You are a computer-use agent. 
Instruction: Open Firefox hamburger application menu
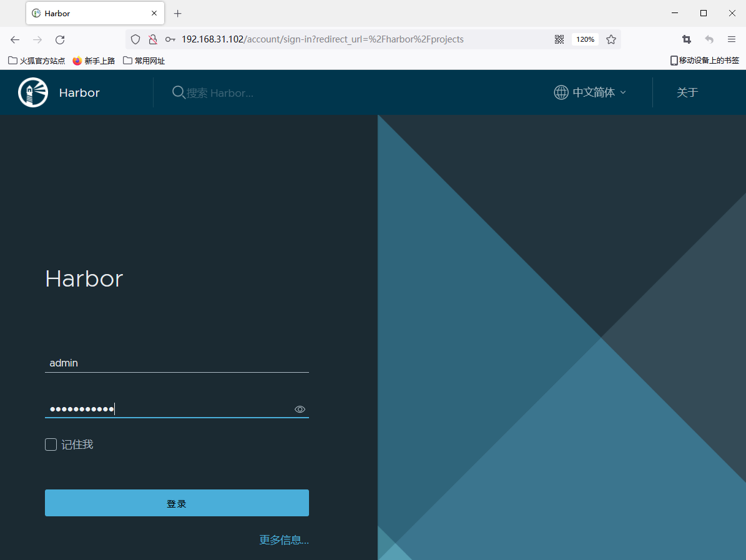(732, 39)
